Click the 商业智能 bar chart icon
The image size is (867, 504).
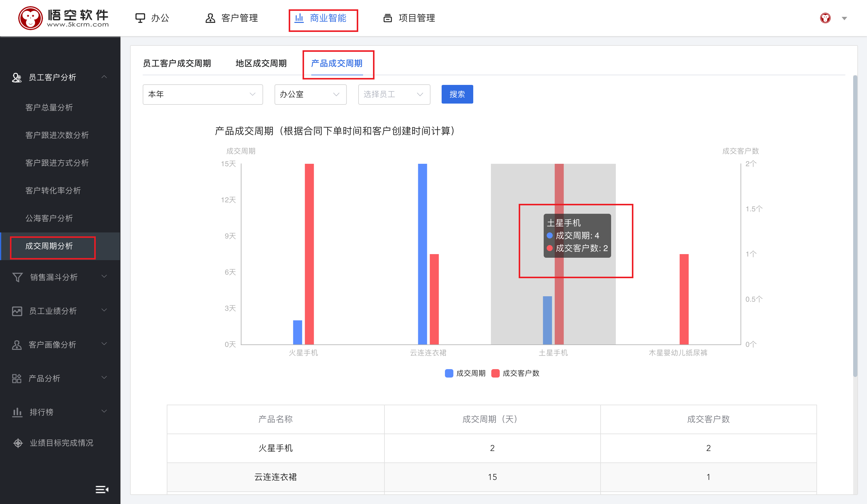pos(299,18)
